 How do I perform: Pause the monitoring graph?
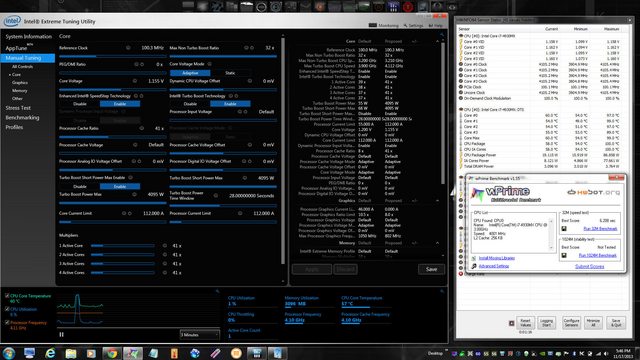tap(62, 335)
